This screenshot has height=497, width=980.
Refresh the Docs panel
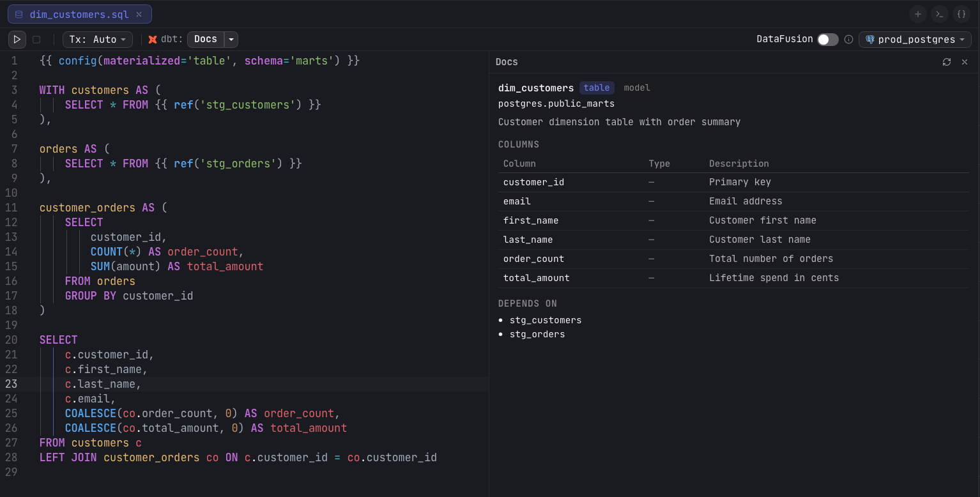947,62
